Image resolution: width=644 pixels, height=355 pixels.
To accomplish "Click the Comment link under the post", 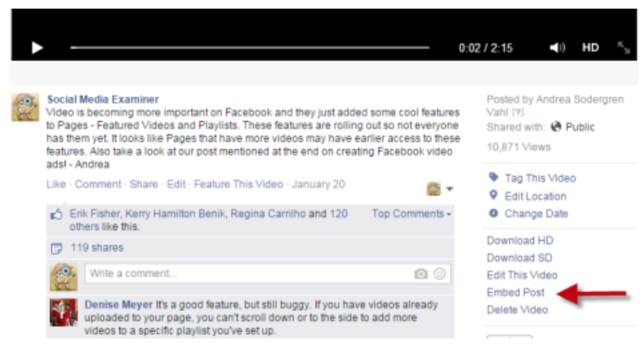I will 97,184.
